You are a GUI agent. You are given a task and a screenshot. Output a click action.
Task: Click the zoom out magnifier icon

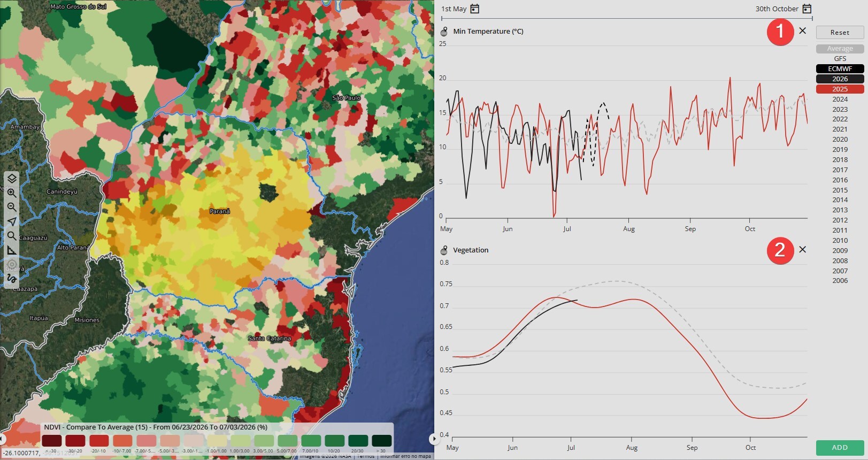pyautogui.click(x=12, y=207)
